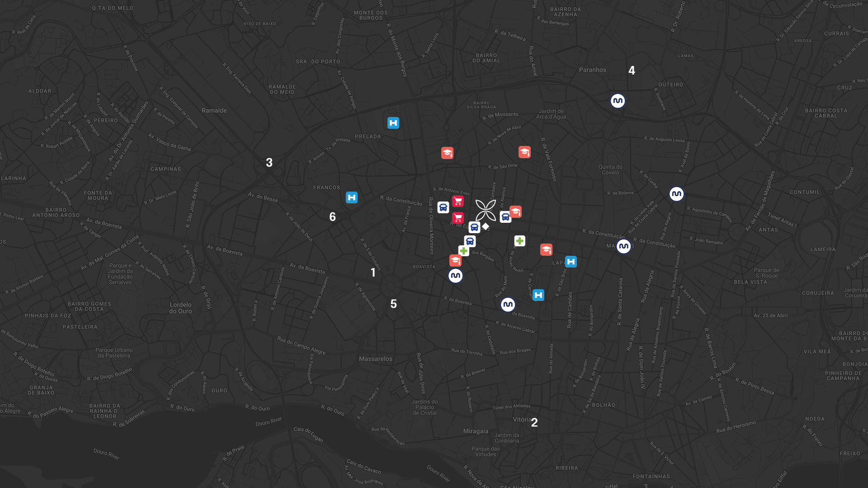Click green pharmacy cross above Alves Redol
The height and width of the screenshot is (488, 868).
(x=519, y=241)
